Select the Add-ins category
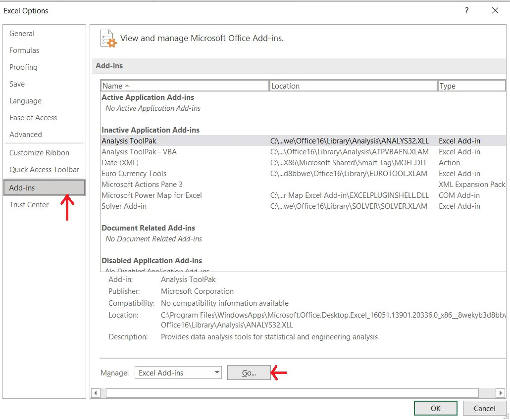 click(44, 188)
